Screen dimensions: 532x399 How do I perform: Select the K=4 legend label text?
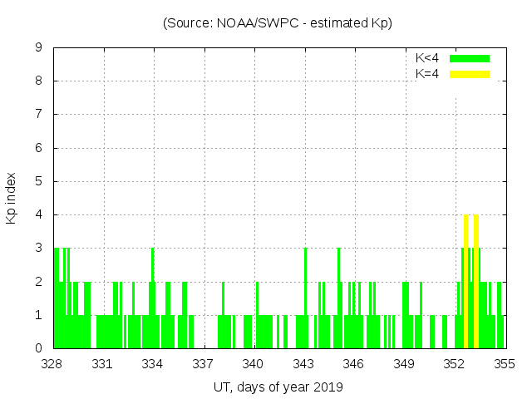click(x=427, y=74)
